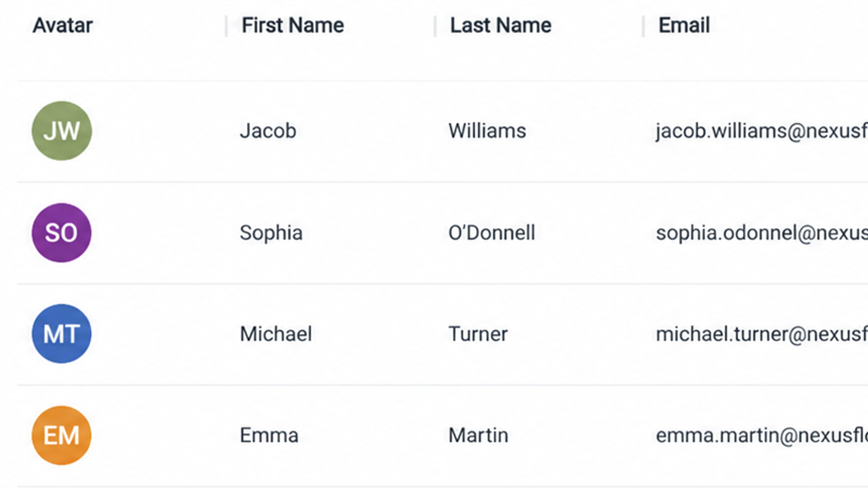Viewport: 868px width, 488px height.
Task: Sort by First Name column header
Action: pos(293,25)
